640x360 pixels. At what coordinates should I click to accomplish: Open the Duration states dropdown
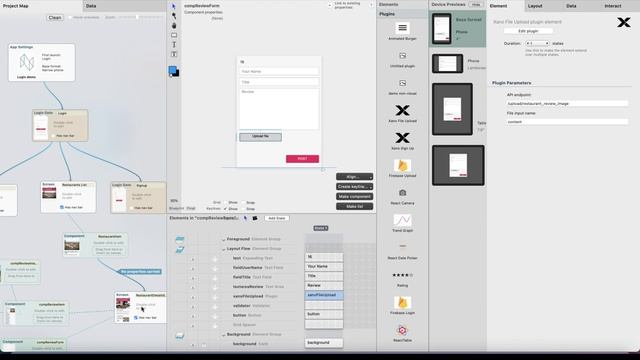(537, 43)
